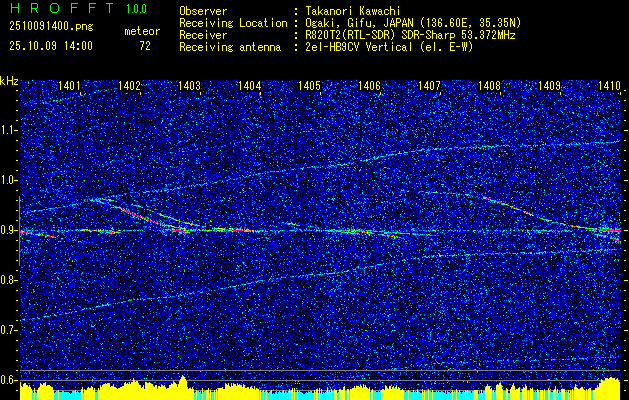Click the Receiving Location label

click(x=233, y=23)
